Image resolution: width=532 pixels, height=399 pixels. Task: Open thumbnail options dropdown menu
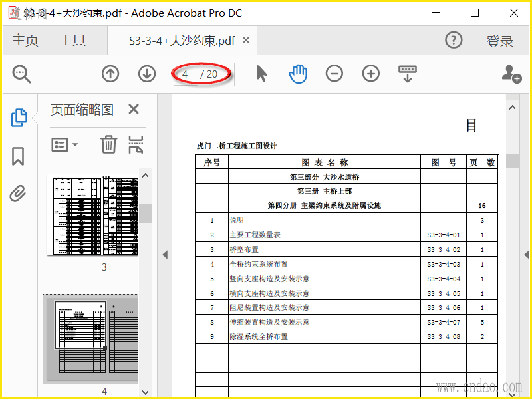tap(65, 144)
